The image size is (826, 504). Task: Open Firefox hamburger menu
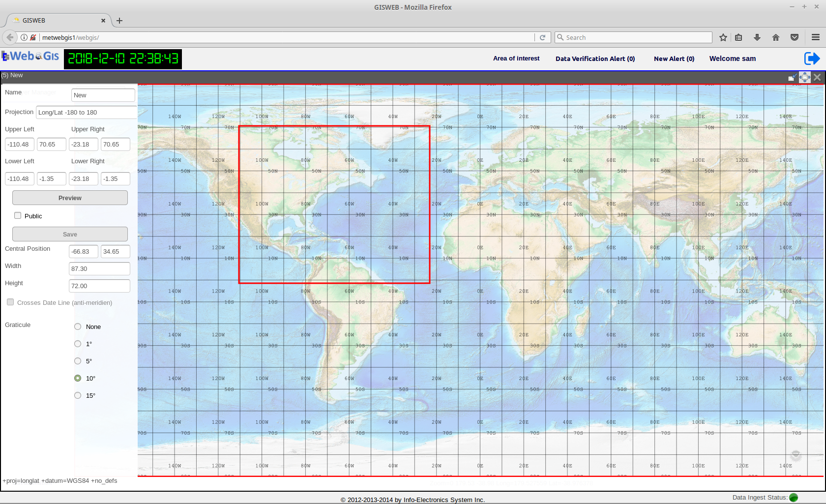click(x=816, y=37)
